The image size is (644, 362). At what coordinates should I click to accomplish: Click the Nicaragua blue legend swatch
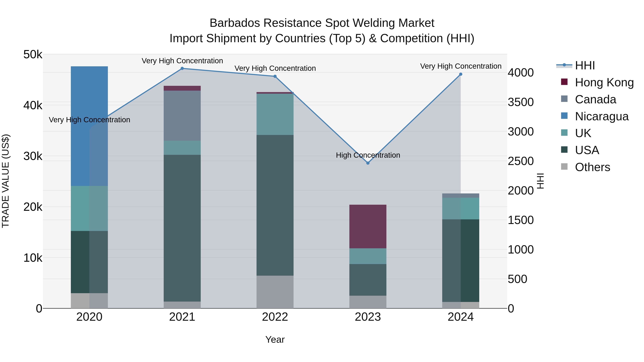coord(564,116)
